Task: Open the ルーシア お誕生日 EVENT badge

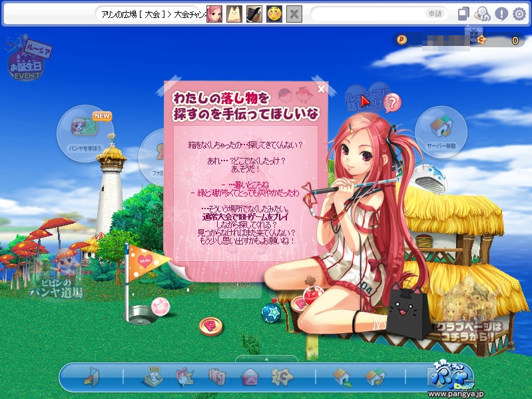Action: (x=27, y=59)
